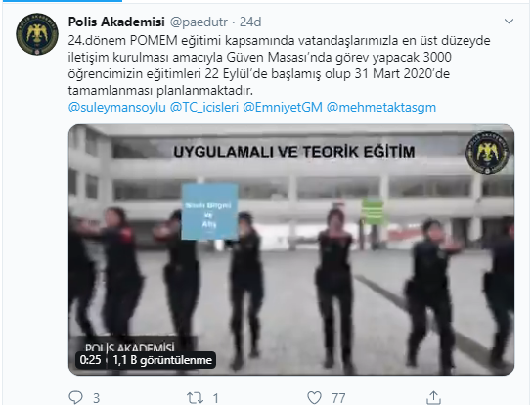Click the 0:25 video duration badge
Viewport: 532px width, 405px height.
(x=90, y=360)
